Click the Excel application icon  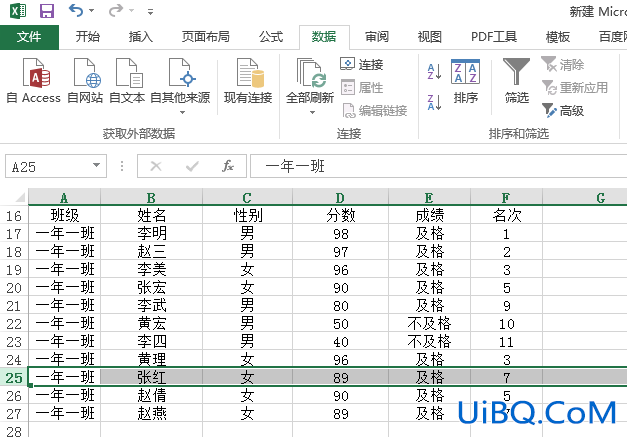[18, 11]
